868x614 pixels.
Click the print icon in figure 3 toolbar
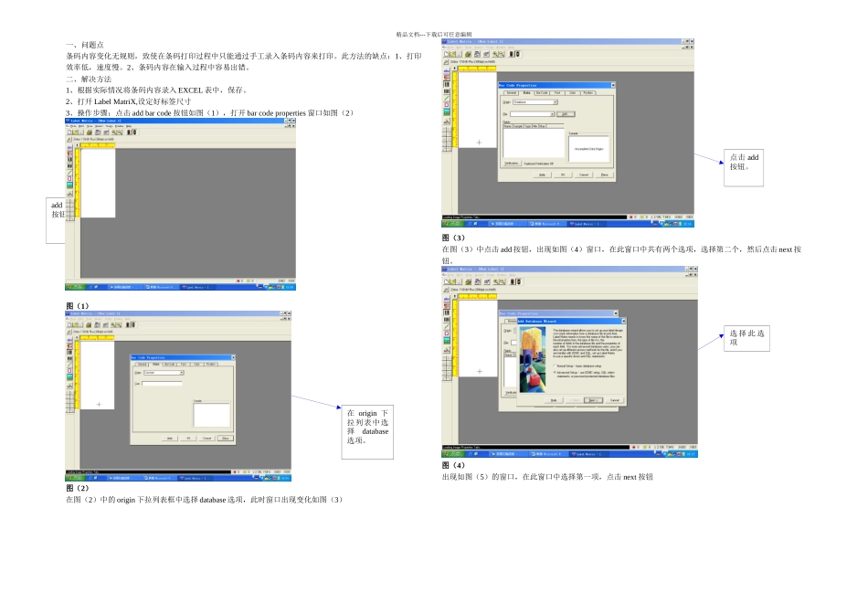469,54
